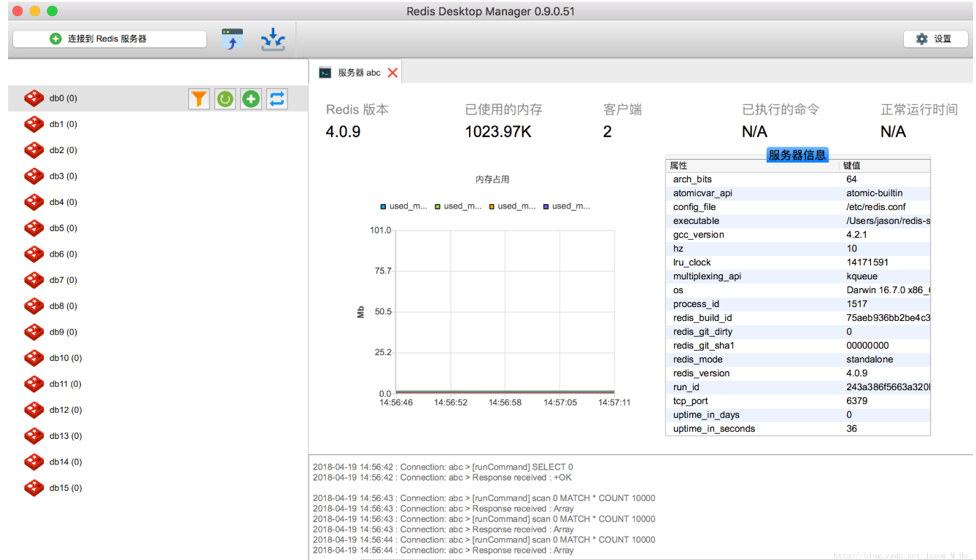Select the db11 database row
This screenshot has width=976, height=560.
pyautogui.click(x=158, y=384)
